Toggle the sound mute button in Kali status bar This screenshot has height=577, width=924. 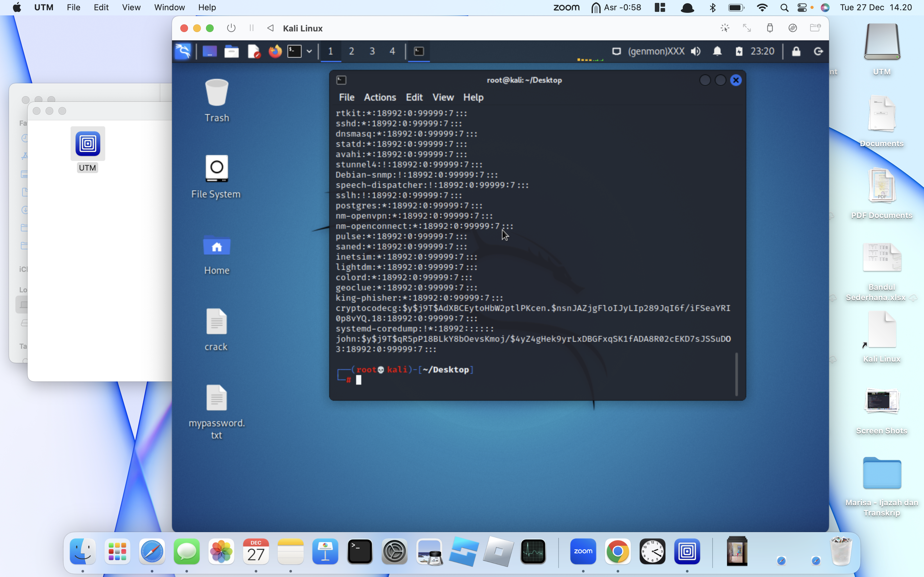pyautogui.click(x=695, y=51)
